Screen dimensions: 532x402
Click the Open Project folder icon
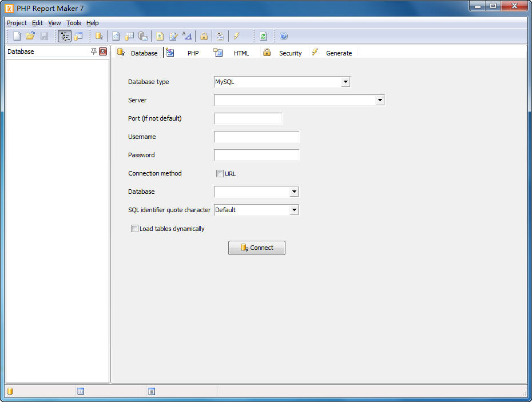point(30,36)
